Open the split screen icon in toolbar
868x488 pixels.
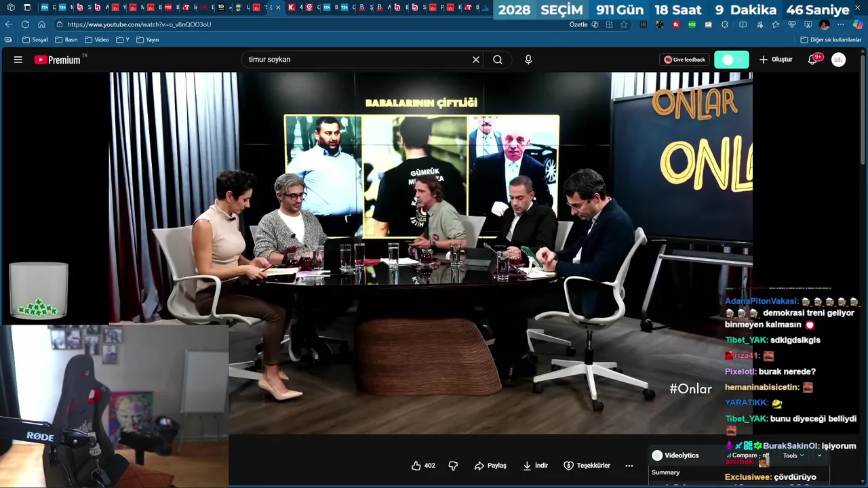tap(743, 24)
